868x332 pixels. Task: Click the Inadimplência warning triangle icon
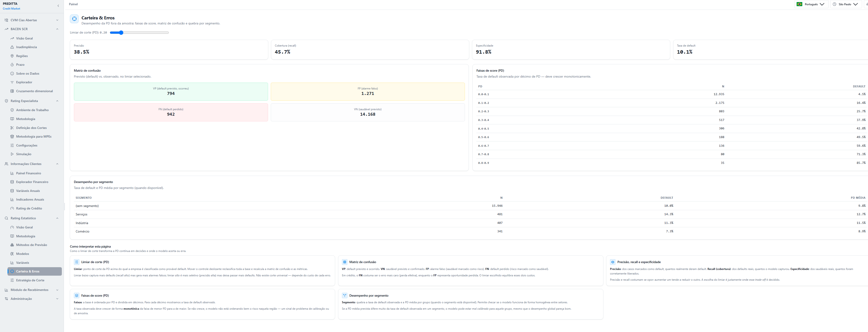point(12,47)
